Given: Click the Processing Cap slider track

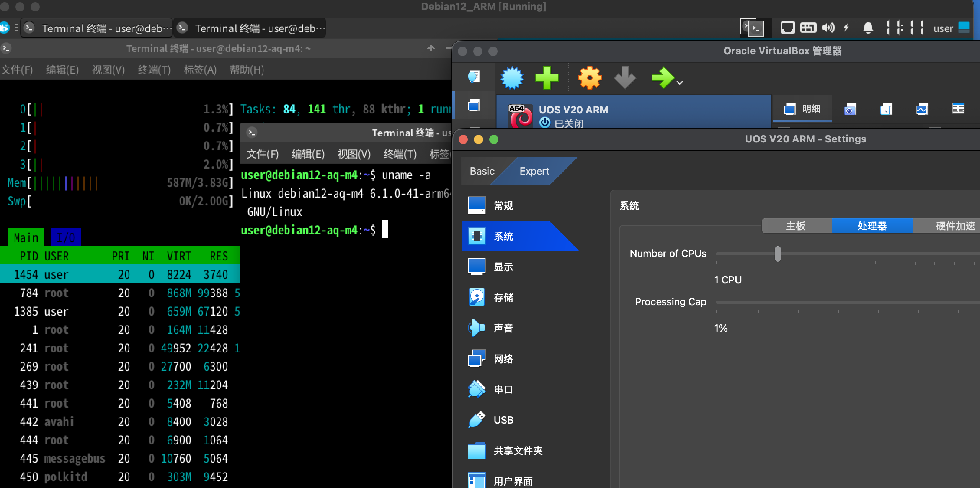Looking at the screenshot, I should click(848, 302).
